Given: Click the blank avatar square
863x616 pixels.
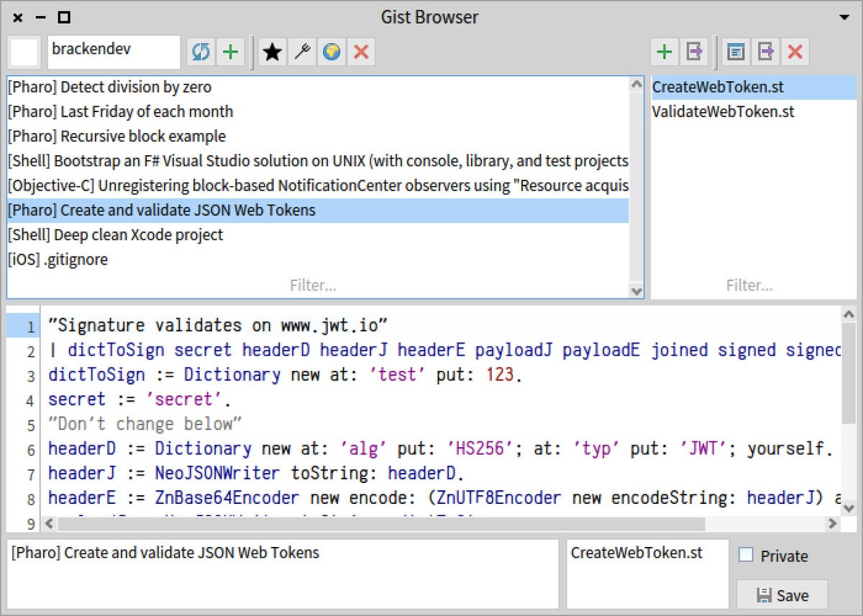Looking at the screenshot, I should (x=24, y=52).
